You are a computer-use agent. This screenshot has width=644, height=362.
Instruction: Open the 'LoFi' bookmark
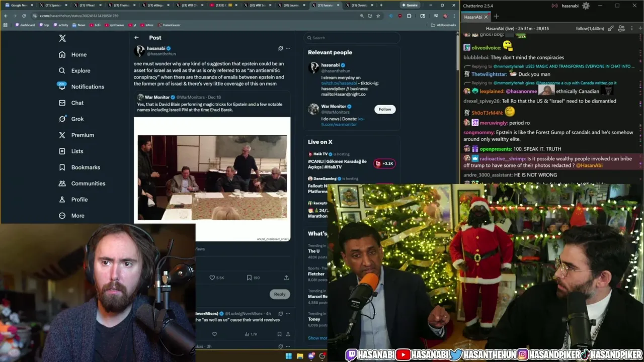[95, 25]
